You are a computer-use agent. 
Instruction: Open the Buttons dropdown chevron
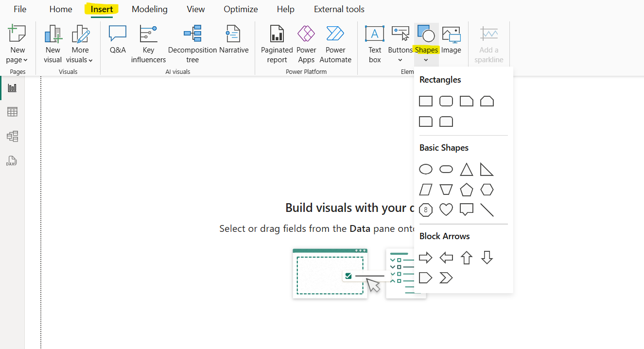coord(400,60)
